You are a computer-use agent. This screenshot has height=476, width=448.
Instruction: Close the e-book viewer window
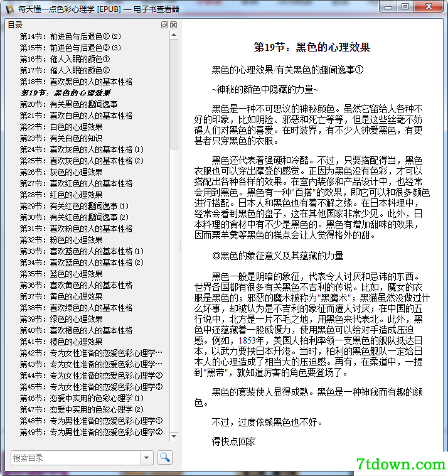[429, 7]
